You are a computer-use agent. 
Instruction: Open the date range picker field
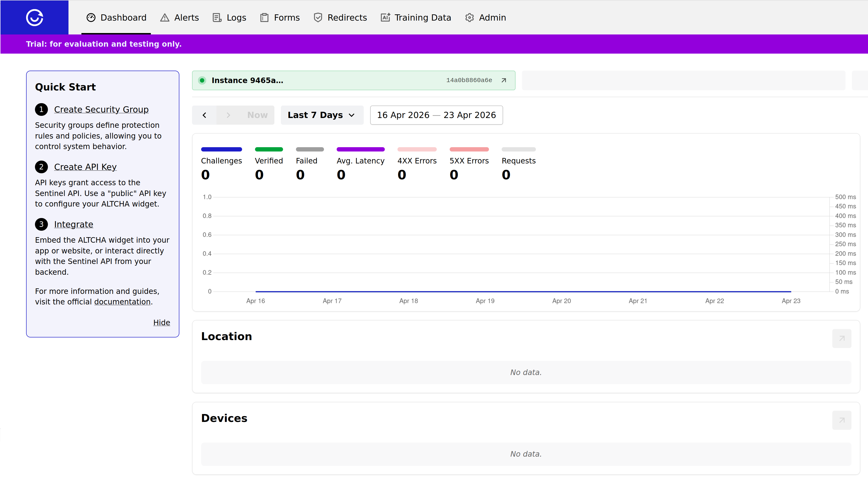coord(436,115)
